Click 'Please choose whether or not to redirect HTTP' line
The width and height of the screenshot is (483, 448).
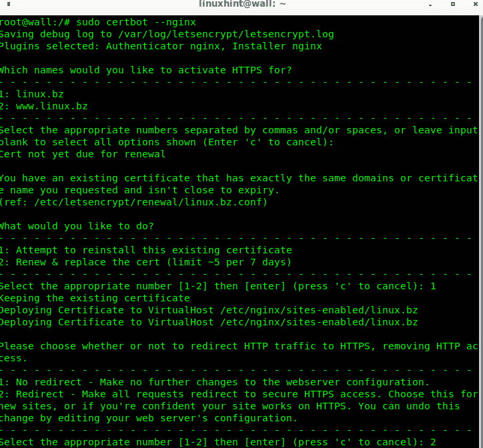[239, 347]
